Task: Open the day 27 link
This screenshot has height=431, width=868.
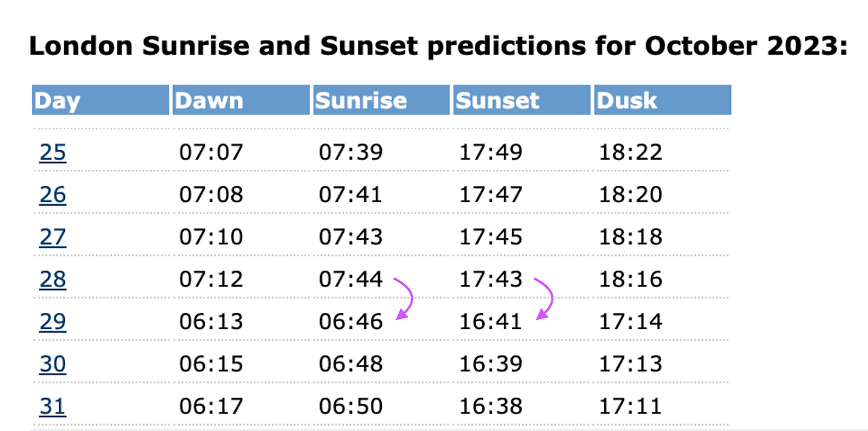Action: pos(53,237)
